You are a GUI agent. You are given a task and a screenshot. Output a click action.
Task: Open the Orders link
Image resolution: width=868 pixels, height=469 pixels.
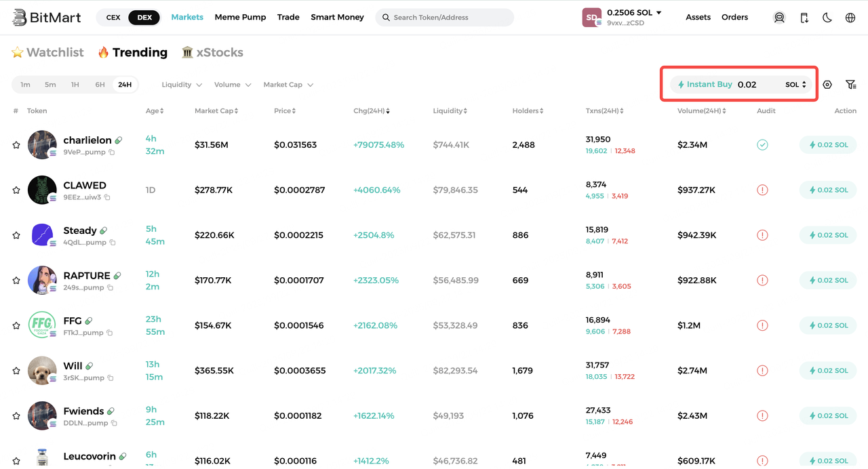tap(734, 17)
